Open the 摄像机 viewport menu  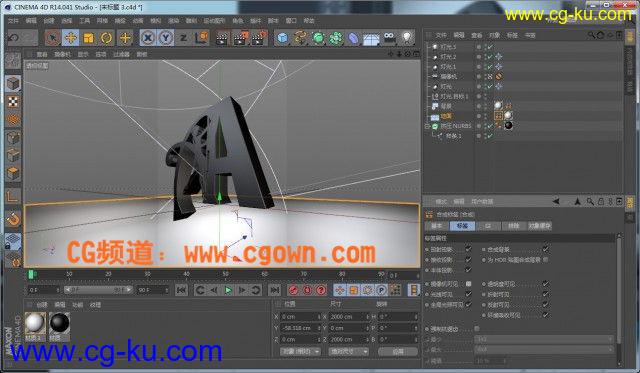62,54
